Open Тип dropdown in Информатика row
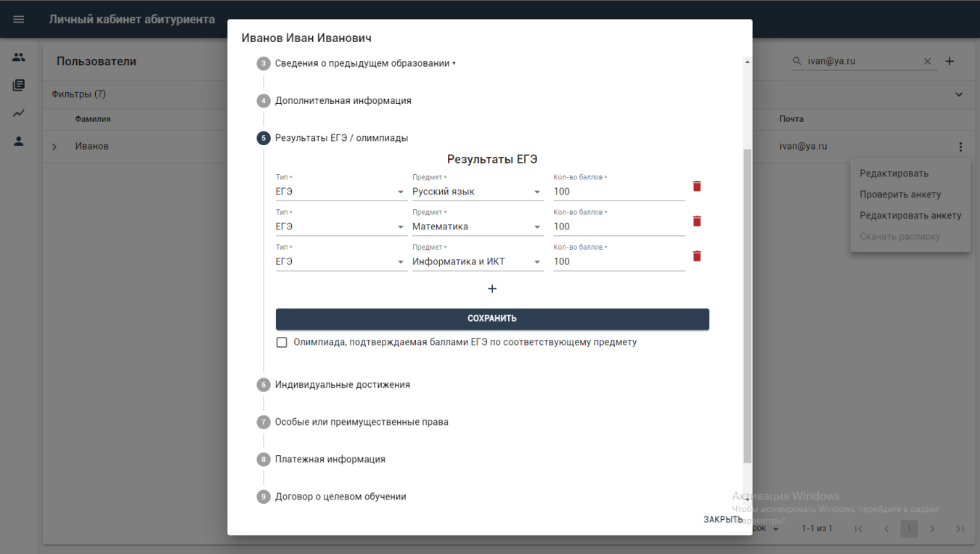 click(x=341, y=261)
